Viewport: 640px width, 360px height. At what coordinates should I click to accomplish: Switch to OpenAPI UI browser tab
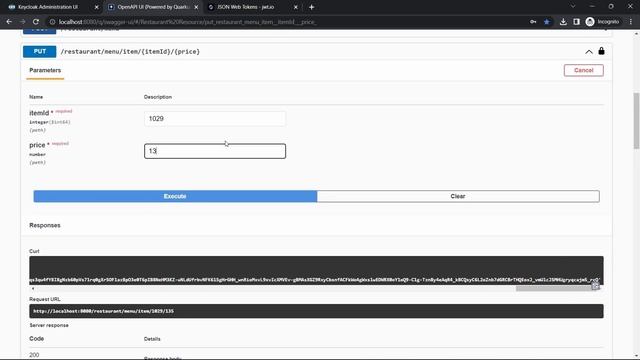(x=153, y=7)
